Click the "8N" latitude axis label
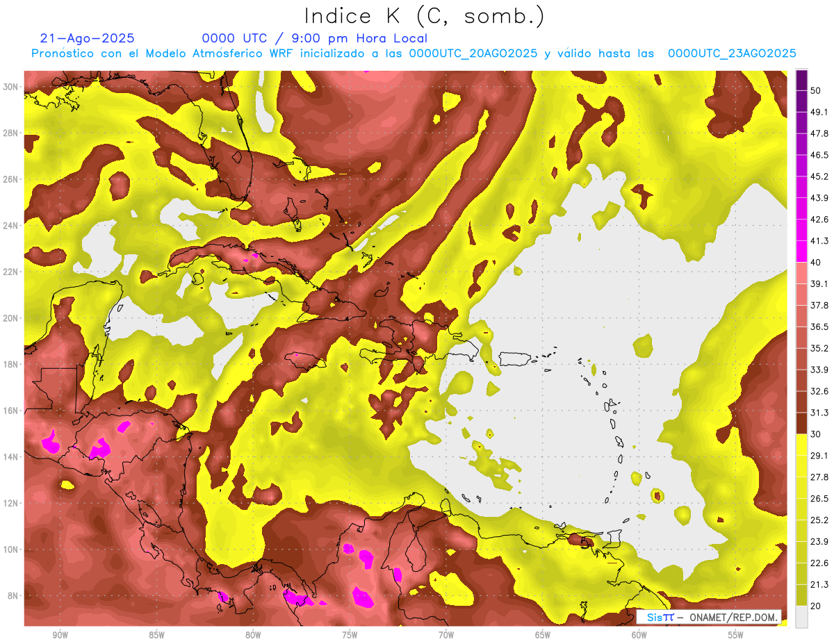This screenshot has height=644, width=834. [13, 596]
